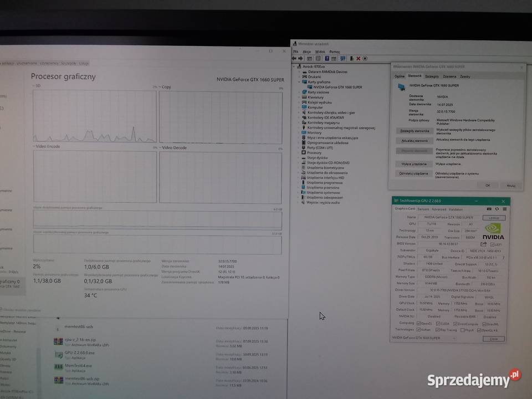Open the Sensors tab in GPU-Z
532x399 pixels.
point(423,209)
